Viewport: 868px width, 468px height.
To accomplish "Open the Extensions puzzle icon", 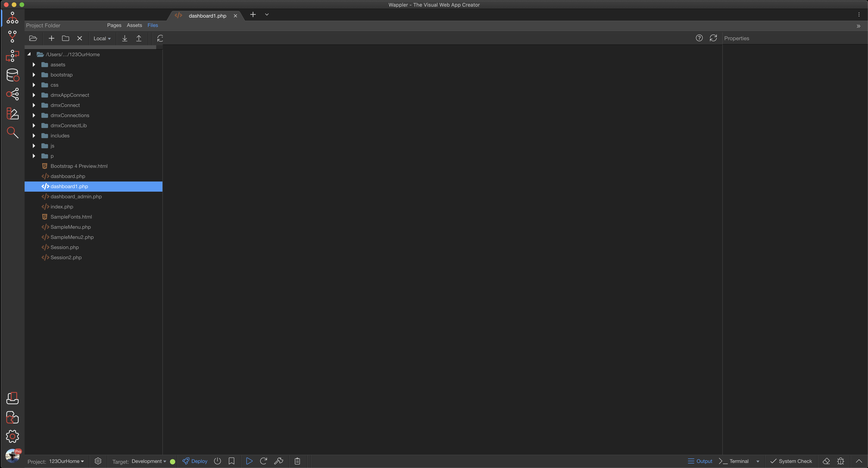I will (12, 417).
